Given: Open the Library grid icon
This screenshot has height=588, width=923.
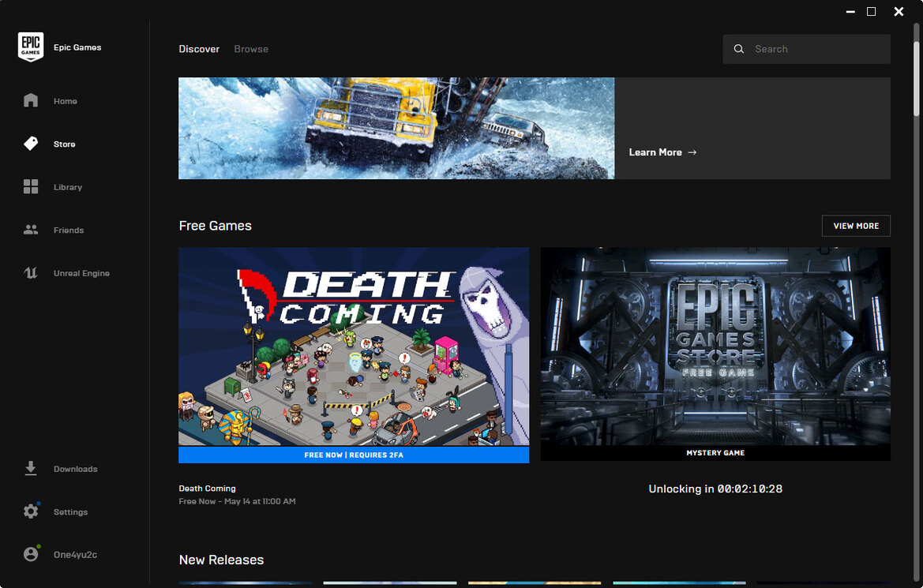Looking at the screenshot, I should pyautogui.click(x=31, y=186).
